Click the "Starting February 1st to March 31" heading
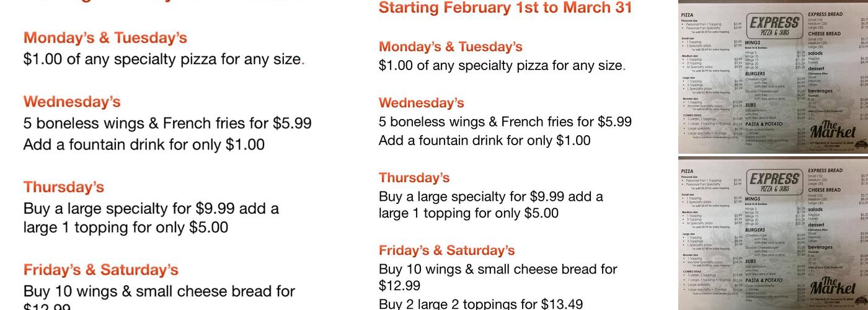The image size is (868, 310). [505, 8]
